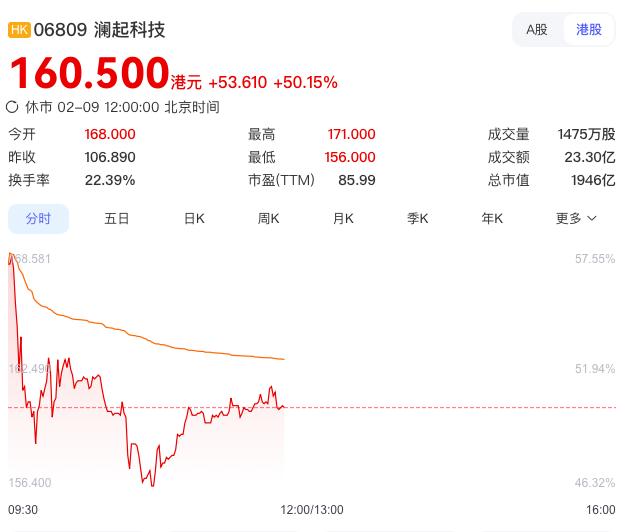Open the 季K quarterly chart tab
The height and width of the screenshot is (532, 626).
[x=417, y=218]
